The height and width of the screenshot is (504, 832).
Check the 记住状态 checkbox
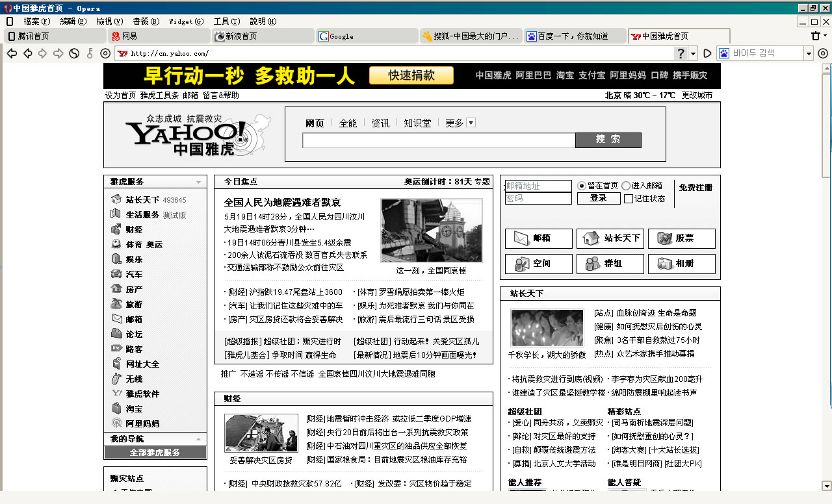[x=629, y=199]
